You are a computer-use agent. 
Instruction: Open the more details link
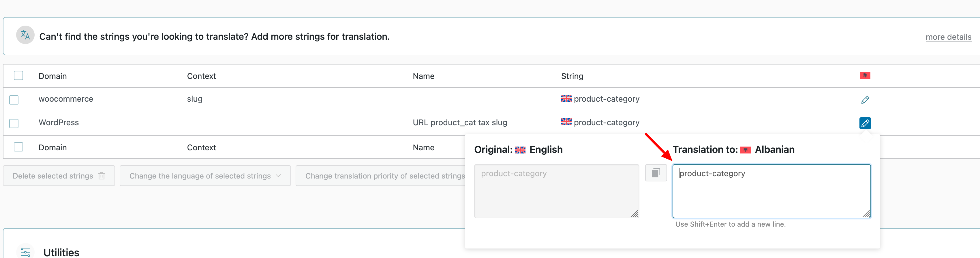point(948,37)
